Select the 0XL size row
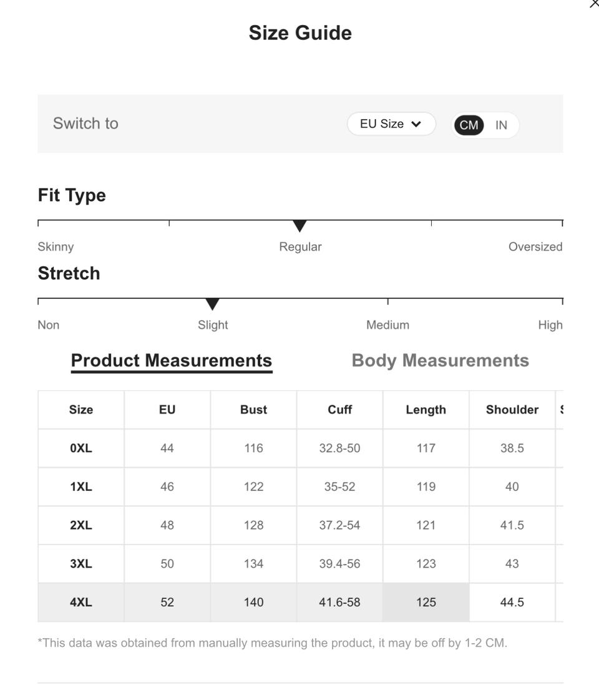The width and height of the screenshot is (599, 700). tap(81, 448)
